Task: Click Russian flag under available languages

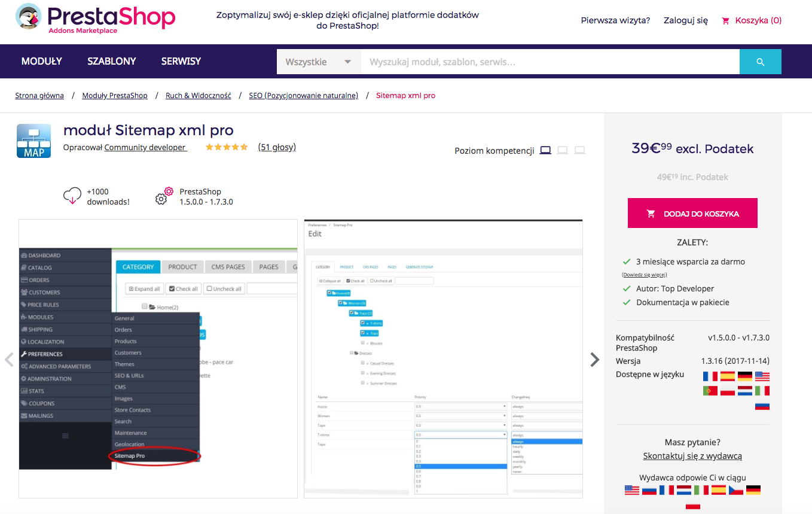Action: tap(762, 405)
